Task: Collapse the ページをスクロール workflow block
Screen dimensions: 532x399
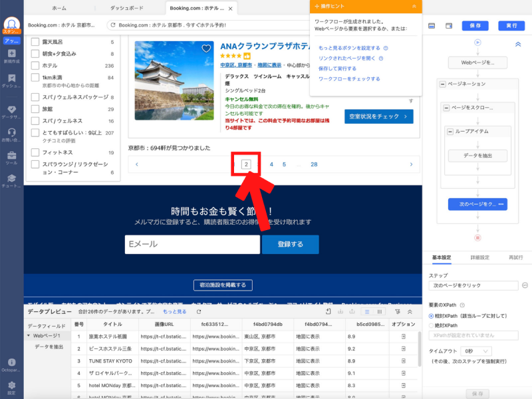Action: tap(446, 108)
